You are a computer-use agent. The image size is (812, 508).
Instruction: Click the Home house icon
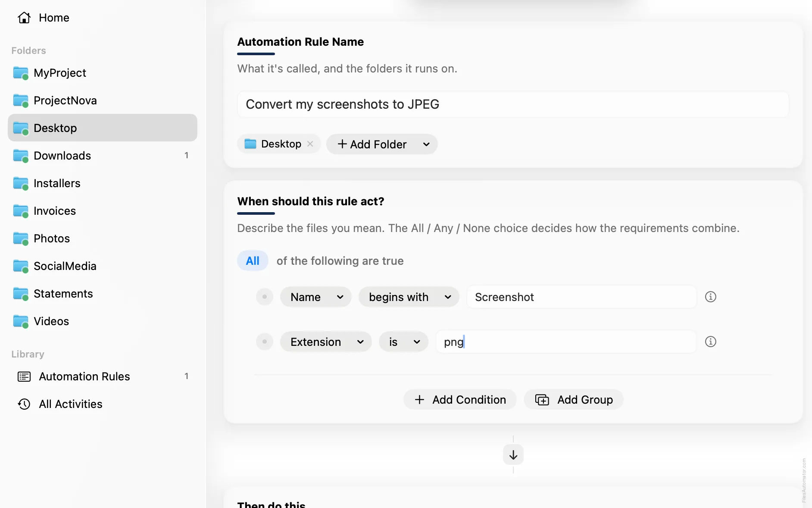pyautogui.click(x=24, y=18)
